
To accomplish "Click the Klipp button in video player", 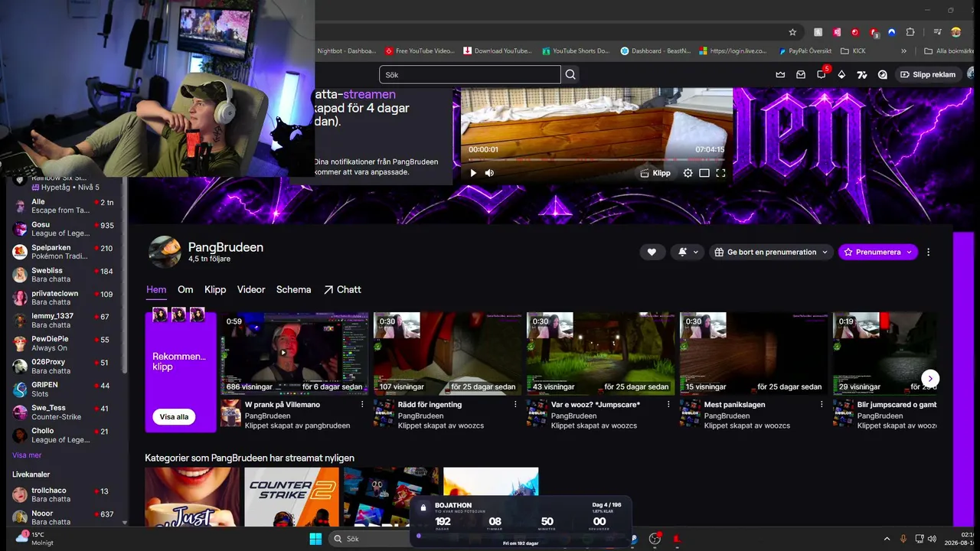I will 655,173.
